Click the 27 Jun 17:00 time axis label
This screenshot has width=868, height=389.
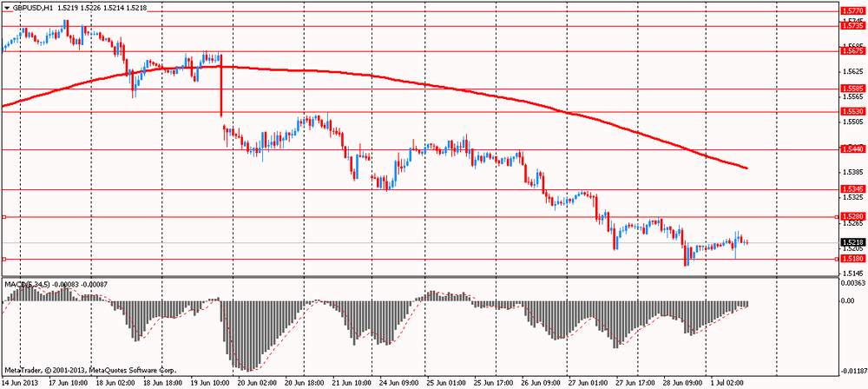click(635, 382)
